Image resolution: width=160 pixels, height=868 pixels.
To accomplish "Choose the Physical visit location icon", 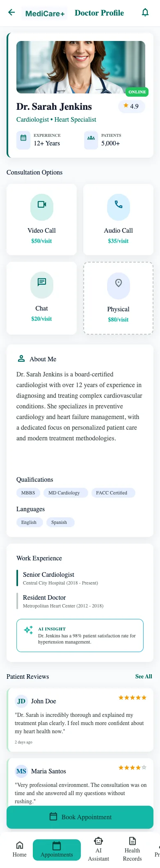I will click(x=119, y=283).
